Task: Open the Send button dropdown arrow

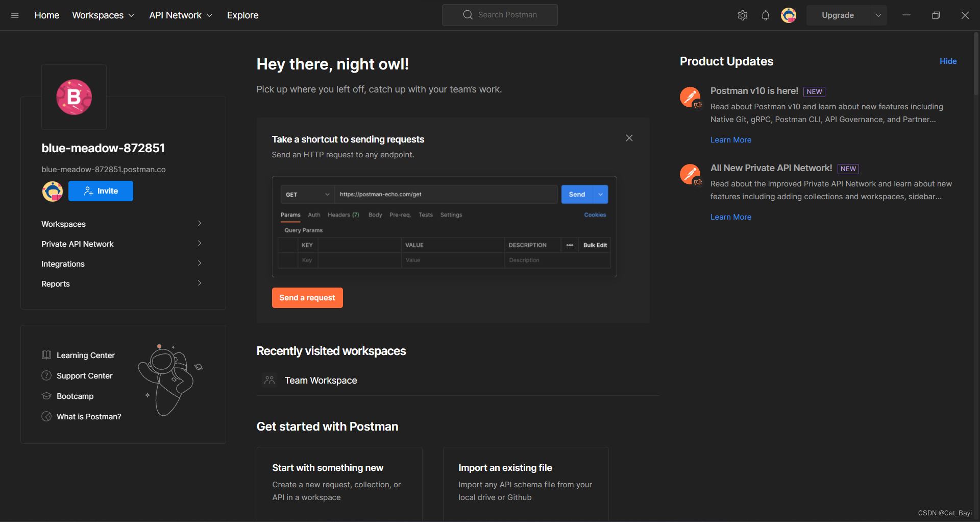Action: tap(601, 195)
